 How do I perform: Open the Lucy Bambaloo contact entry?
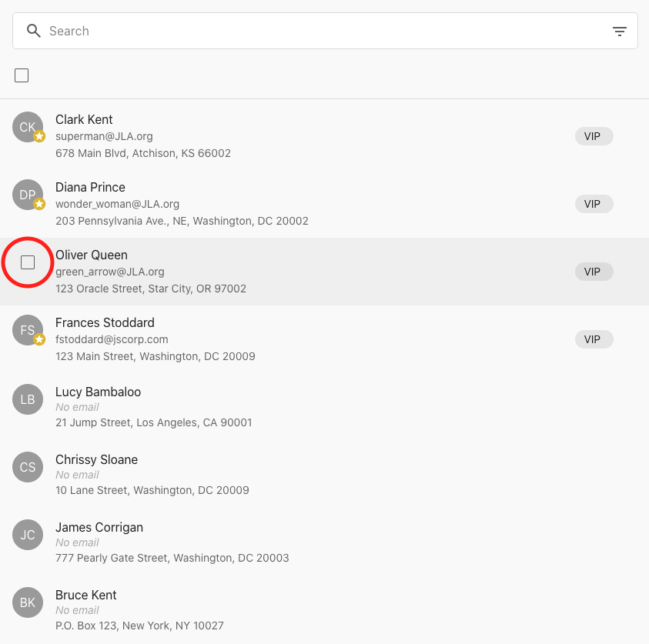coord(98,392)
